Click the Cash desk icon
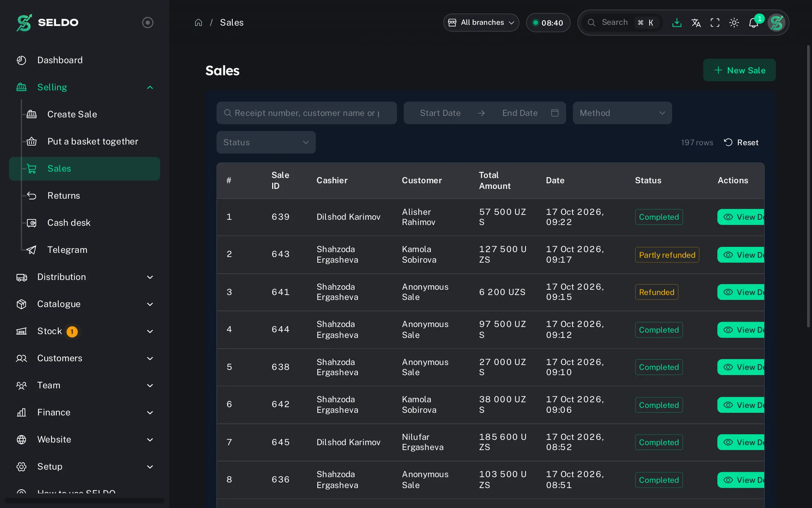Screen dimensions: 812x508 tap(32, 223)
